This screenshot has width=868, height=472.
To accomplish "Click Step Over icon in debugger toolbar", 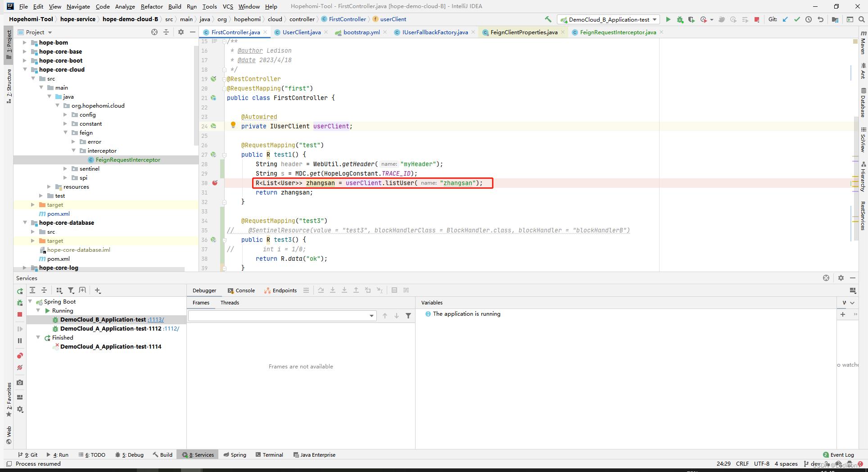I will click(321, 290).
